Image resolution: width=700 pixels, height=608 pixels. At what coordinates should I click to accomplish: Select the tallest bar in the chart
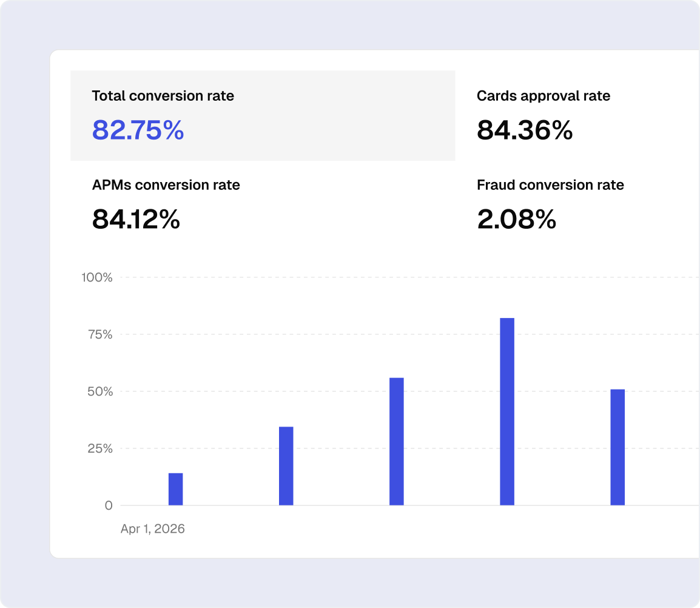[506, 411]
